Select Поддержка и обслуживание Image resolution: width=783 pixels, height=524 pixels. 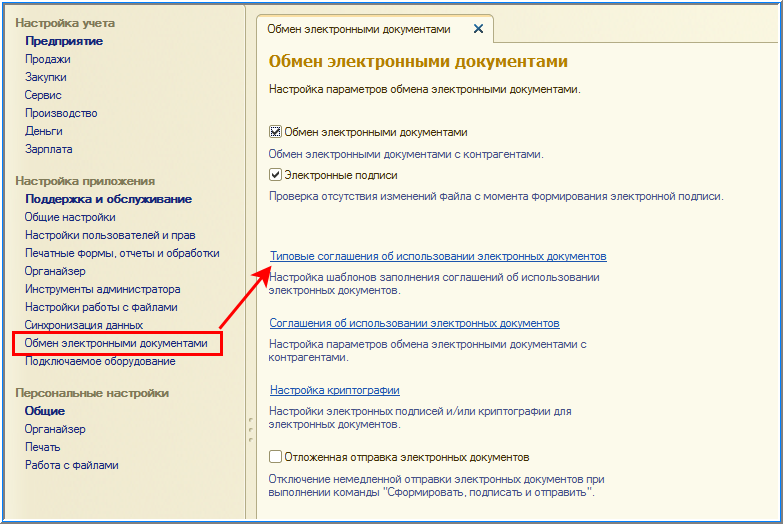108,199
